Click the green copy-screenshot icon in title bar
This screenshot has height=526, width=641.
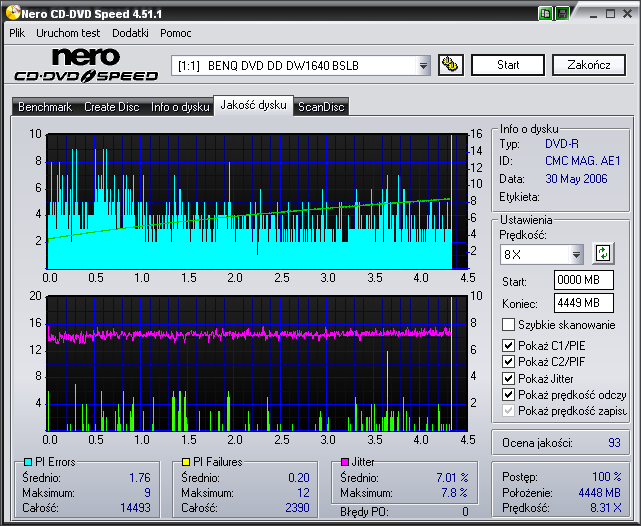545,13
